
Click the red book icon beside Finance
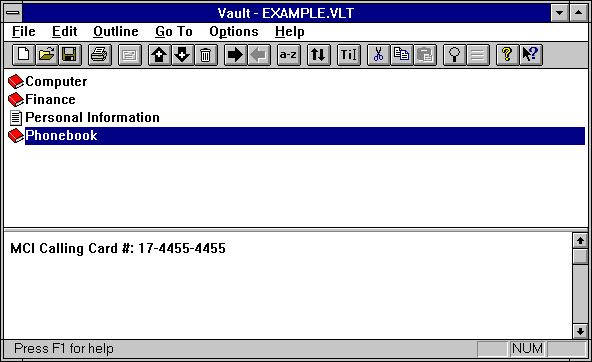click(x=16, y=100)
